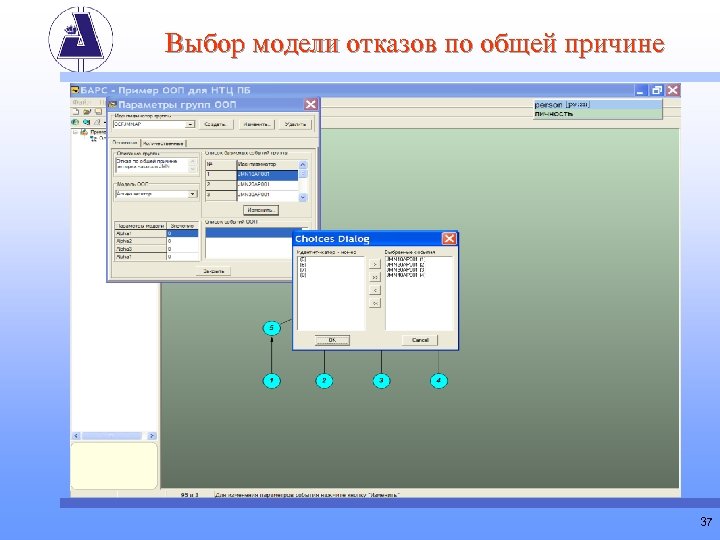Select the second event in the selected events list
This screenshot has width=720, height=540.
click(x=405, y=265)
